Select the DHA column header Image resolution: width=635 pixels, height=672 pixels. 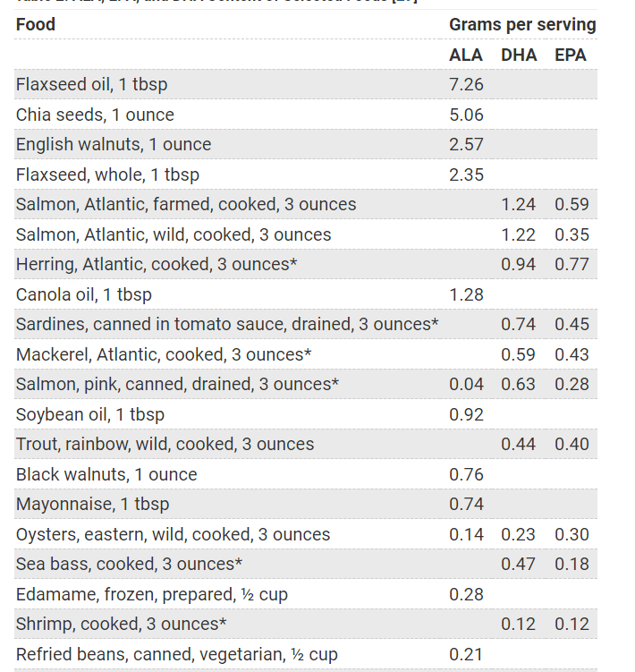pyautogui.click(x=519, y=55)
